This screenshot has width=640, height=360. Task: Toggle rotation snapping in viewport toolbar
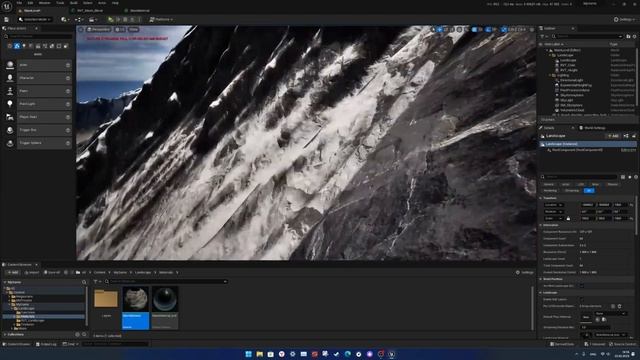[488, 29]
